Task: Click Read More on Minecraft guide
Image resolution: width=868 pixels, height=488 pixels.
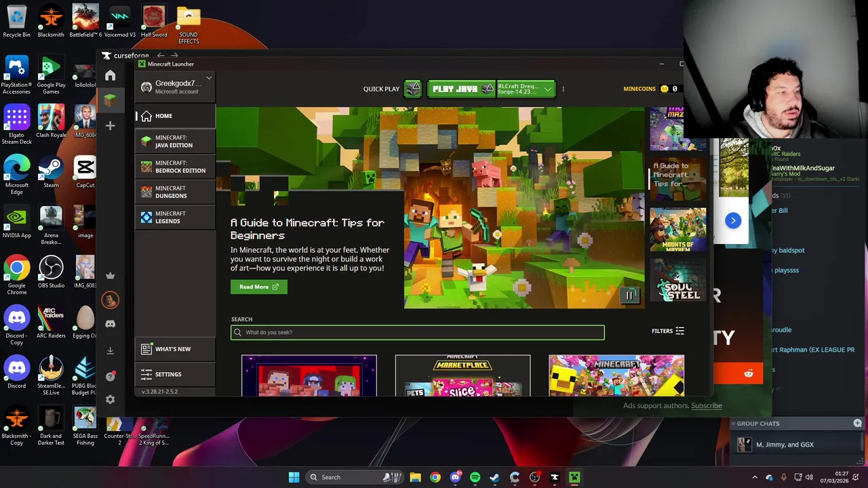Action: tap(259, 287)
